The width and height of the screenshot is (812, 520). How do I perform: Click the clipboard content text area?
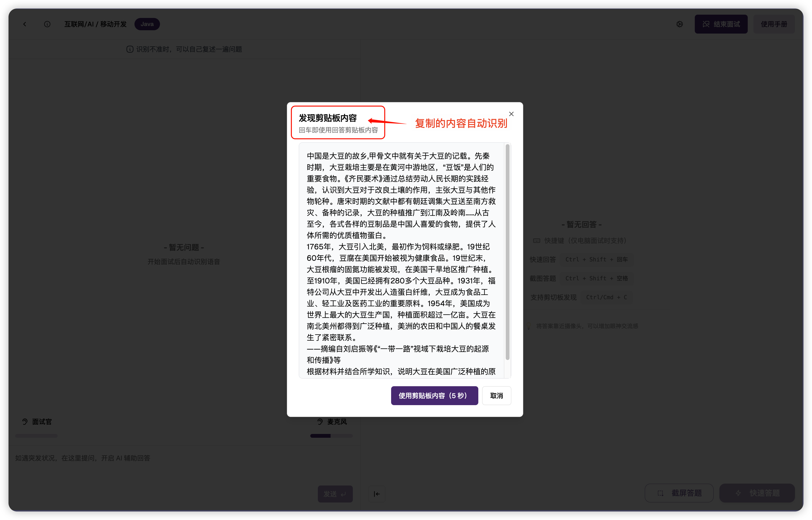401,260
